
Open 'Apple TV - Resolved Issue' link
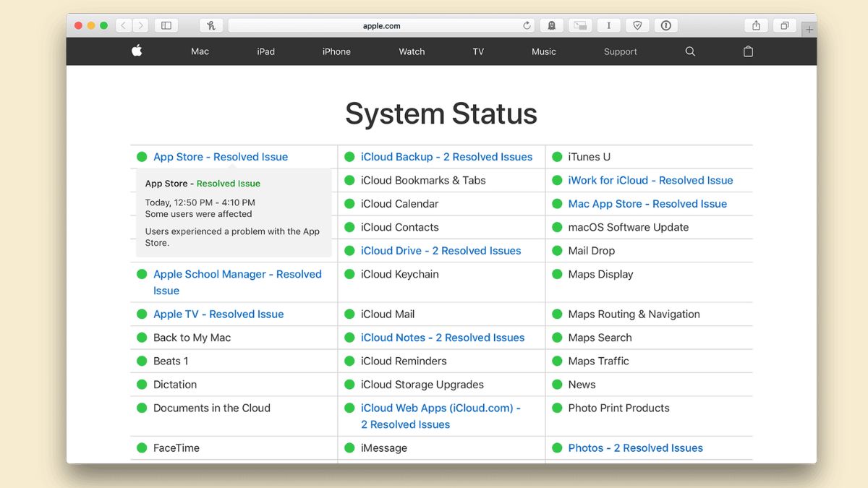click(218, 314)
